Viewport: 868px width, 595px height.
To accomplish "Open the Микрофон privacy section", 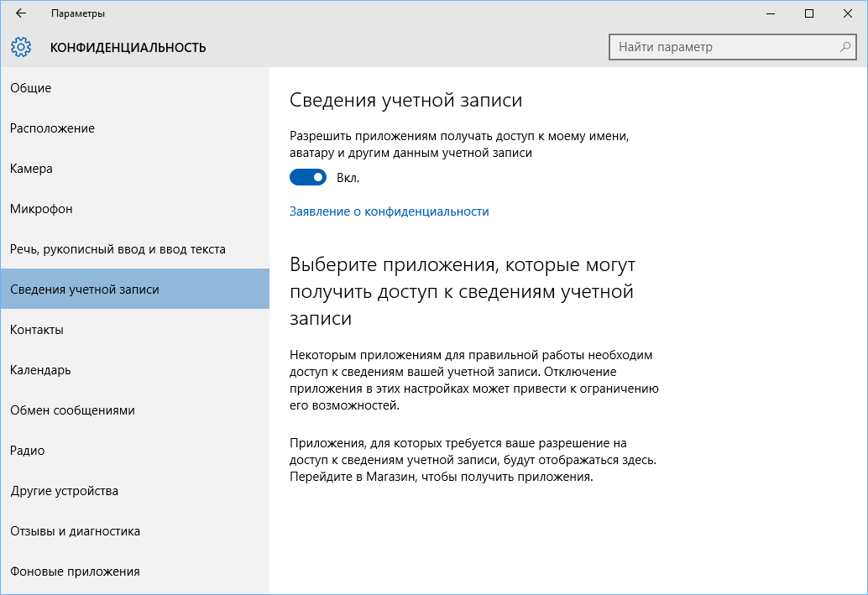I will pos(40,208).
